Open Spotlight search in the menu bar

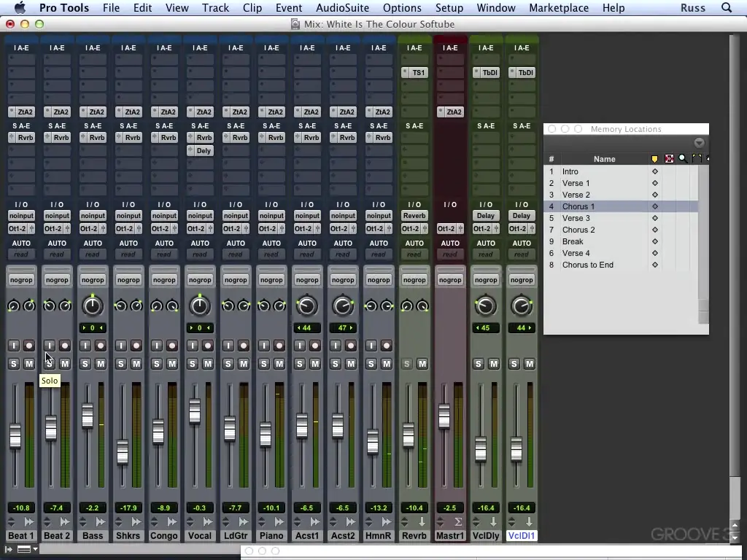(727, 7)
